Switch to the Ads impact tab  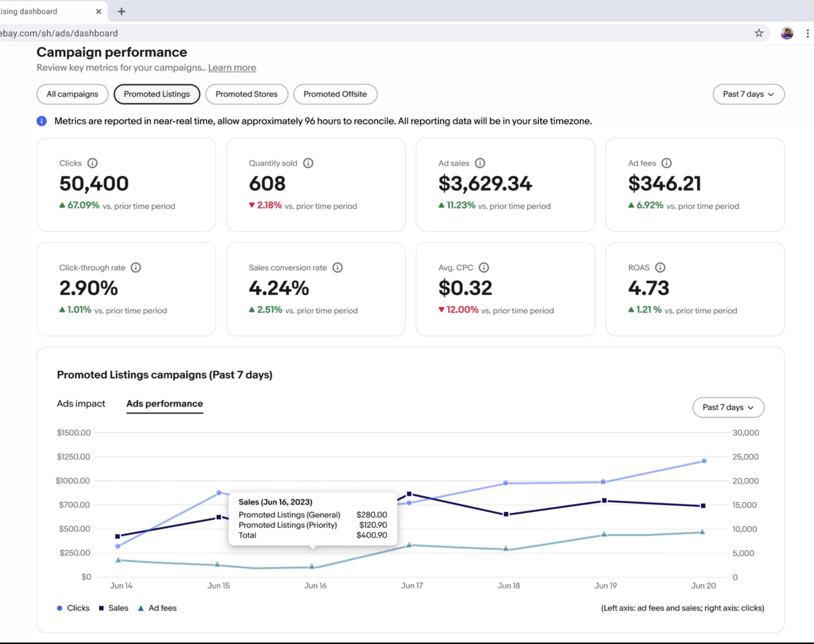(x=81, y=403)
